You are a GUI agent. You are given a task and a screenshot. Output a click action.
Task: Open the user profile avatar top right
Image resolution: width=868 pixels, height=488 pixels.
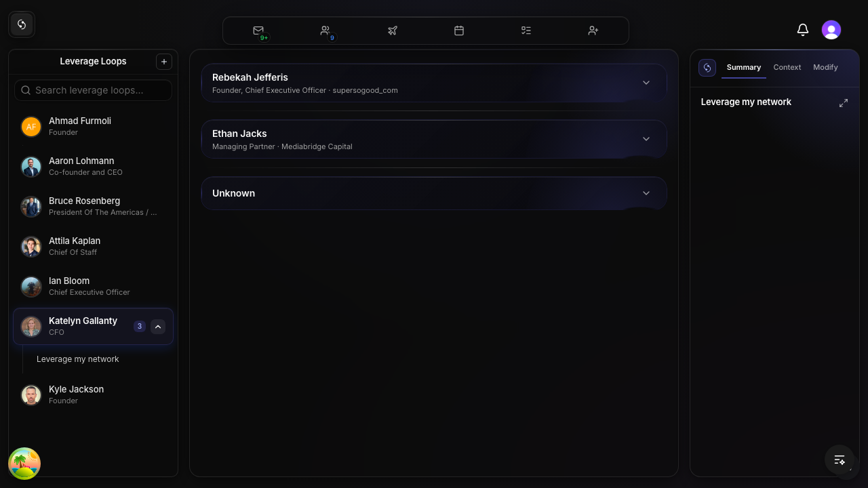[831, 29]
